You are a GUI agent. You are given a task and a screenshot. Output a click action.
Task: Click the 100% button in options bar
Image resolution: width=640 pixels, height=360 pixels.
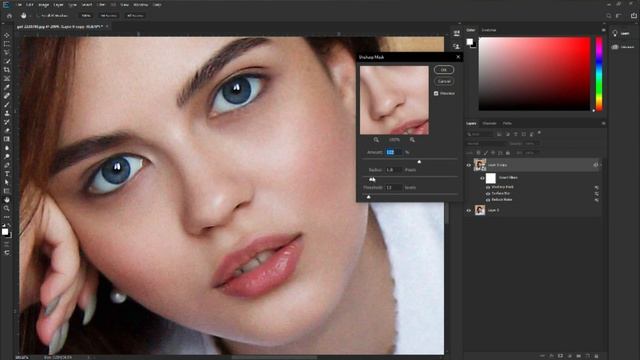pyautogui.click(x=86, y=16)
